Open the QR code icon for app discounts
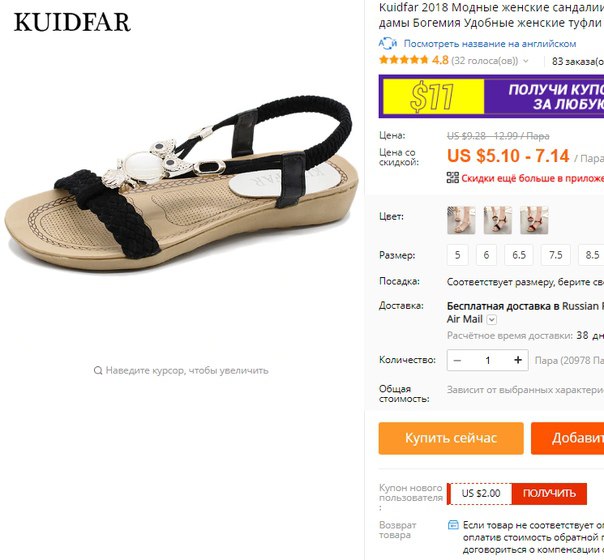The height and width of the screenshot is (560, 604). click(453, 178)
